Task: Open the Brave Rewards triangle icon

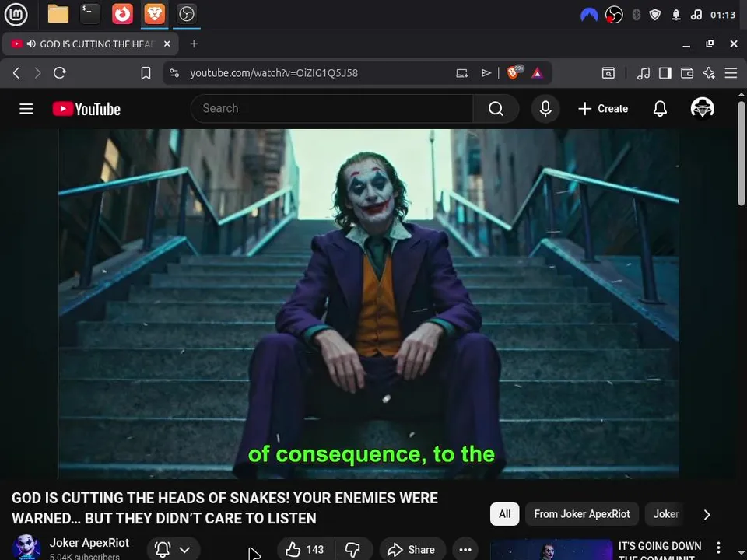Action: point(537,73)
